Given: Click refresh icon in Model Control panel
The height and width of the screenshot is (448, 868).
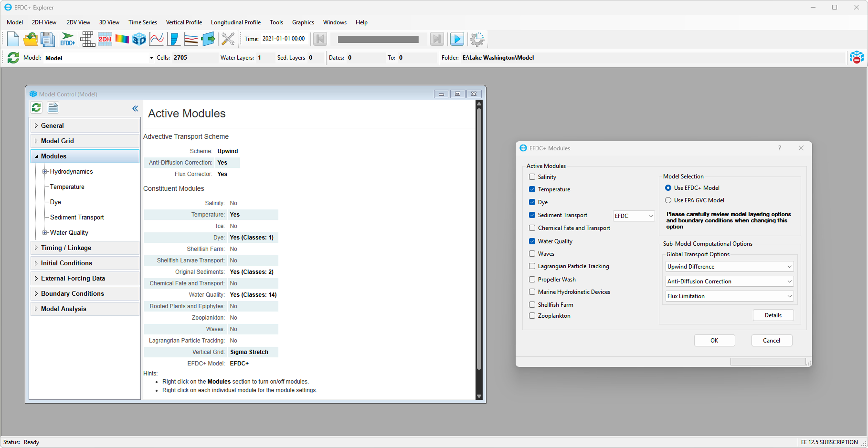Looking at the screenshot, I should 36,107.
